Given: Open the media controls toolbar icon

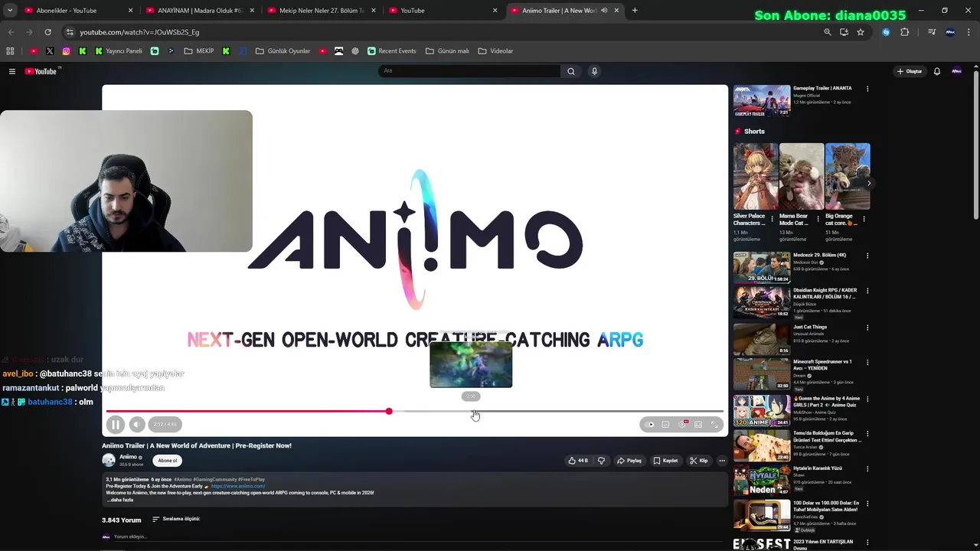Looking at the screenshot, I should [932, 32].
